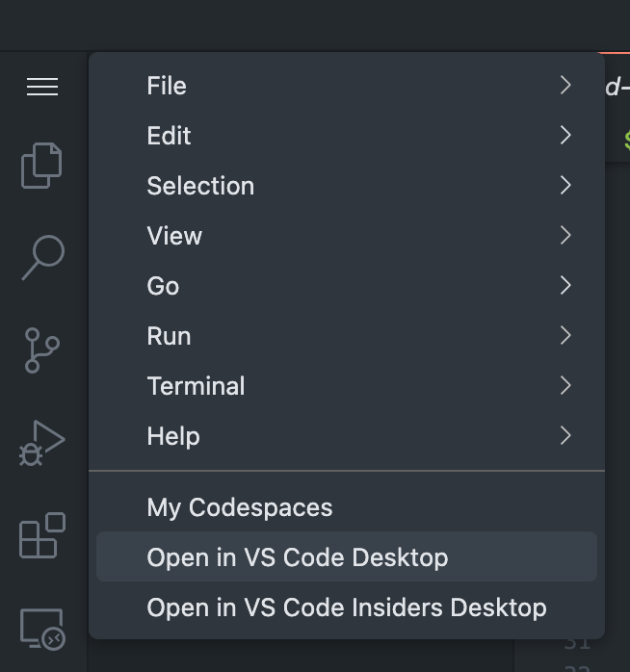Open the Remote Explorer view icon
Image resolution: width=630 pixels, height=672 pixels.
pyautogui.click(x=42, y=629)
